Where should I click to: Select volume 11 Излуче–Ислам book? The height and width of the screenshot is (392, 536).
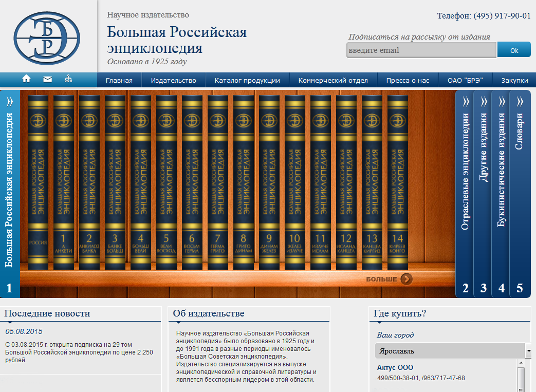[x=321, y=182]
